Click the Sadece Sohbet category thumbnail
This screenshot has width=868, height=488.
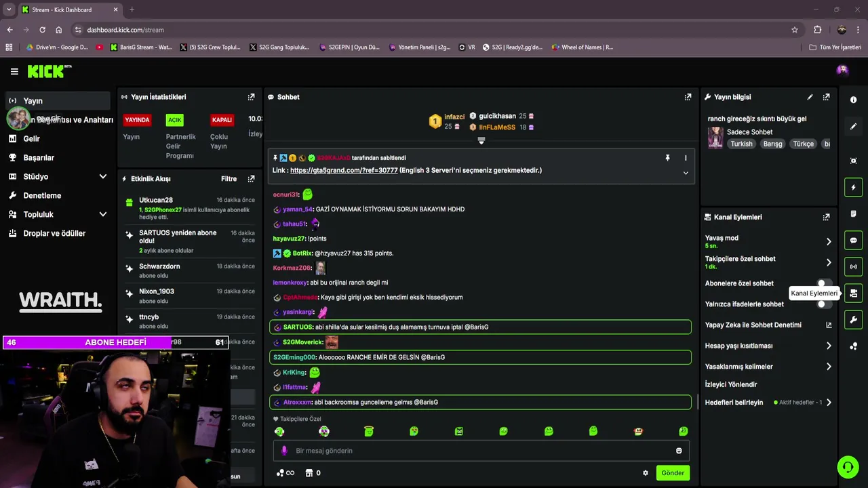click(715, 138)
